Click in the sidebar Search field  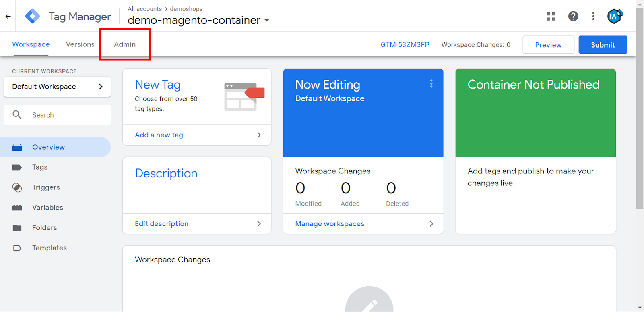pos(64,115)
